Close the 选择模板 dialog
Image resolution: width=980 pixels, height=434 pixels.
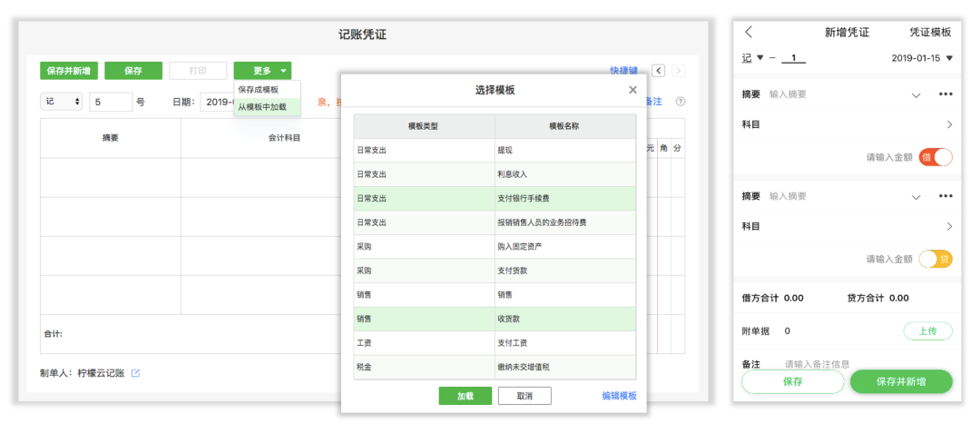[x=632, y=90]
